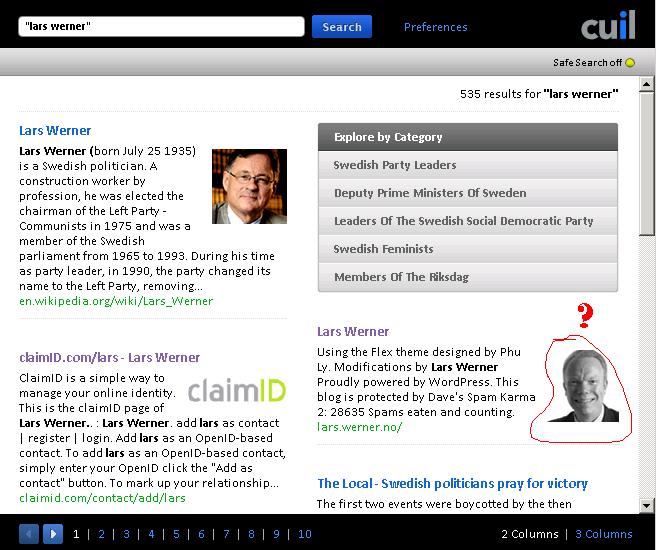
Task: Go to previous results page arrow
Action: click(29, 534)
